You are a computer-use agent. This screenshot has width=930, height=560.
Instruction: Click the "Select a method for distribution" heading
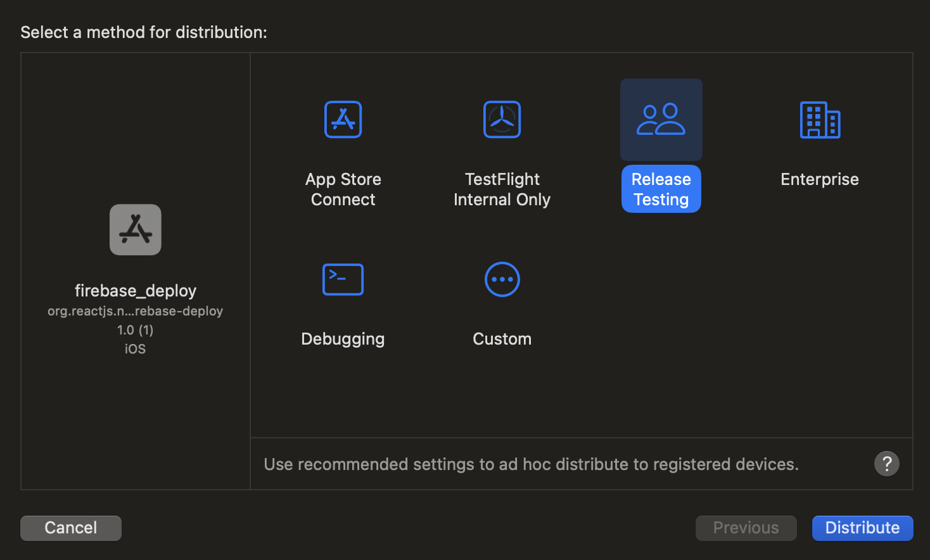(x=144, y=32)
